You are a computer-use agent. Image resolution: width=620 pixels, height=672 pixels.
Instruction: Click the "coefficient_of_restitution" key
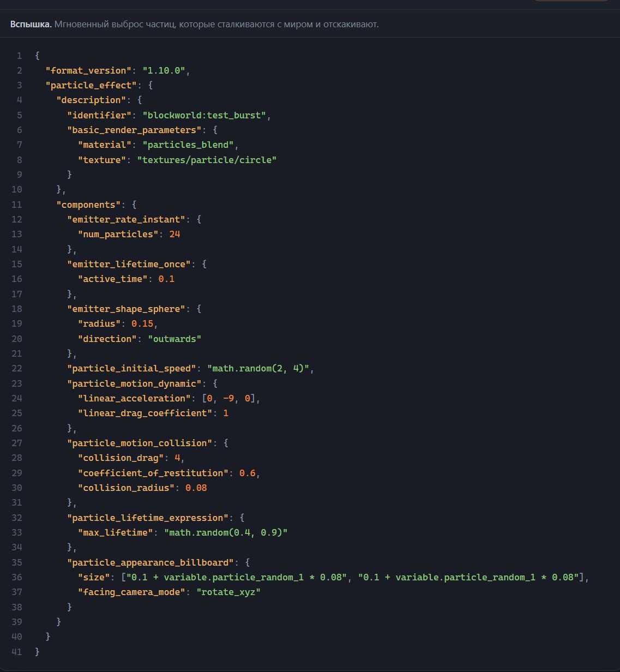tap(153, 473)
